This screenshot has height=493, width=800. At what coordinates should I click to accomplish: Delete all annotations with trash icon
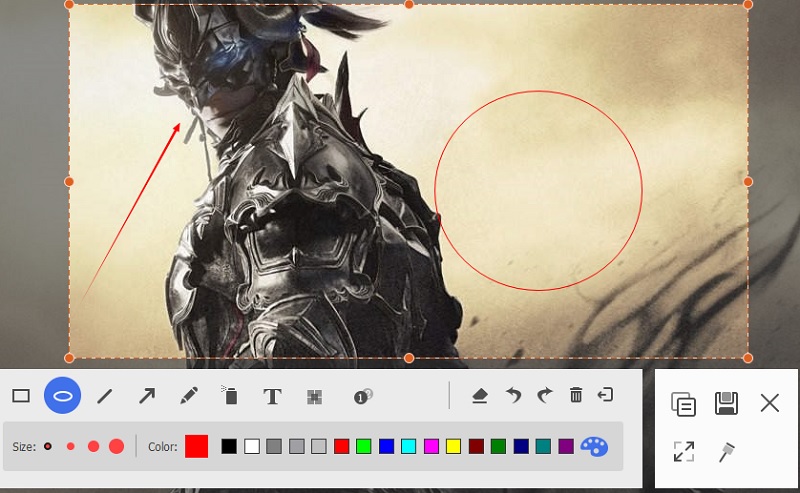576,395
